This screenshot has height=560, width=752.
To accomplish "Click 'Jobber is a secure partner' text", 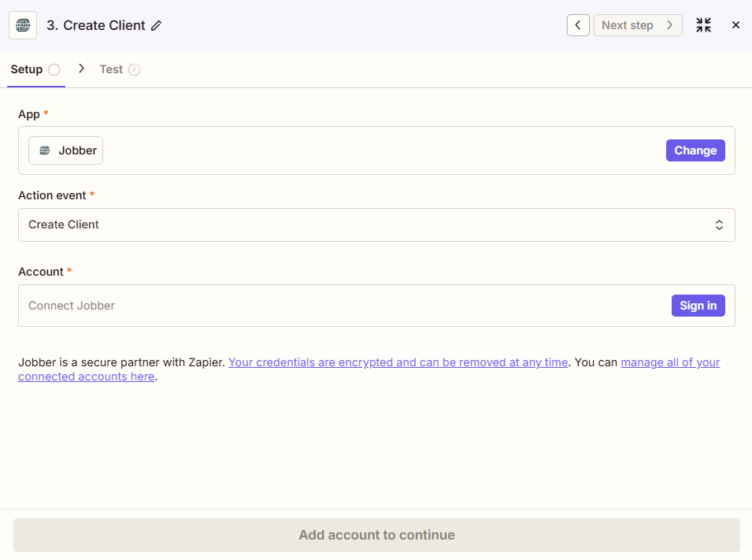I will 121,362.
